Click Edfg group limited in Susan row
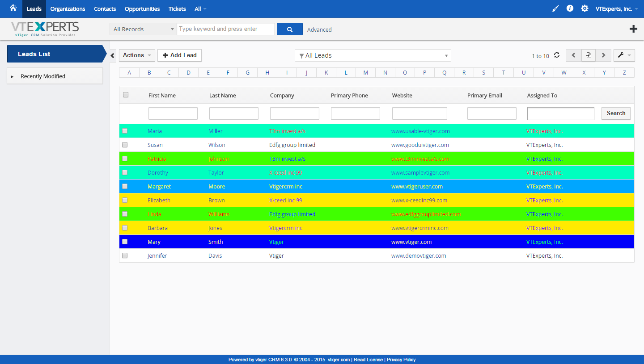 [292, 145]
